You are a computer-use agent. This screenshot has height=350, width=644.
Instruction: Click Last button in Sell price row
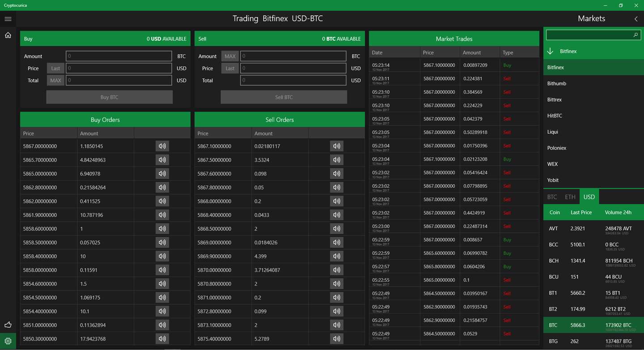click(230, 68)
